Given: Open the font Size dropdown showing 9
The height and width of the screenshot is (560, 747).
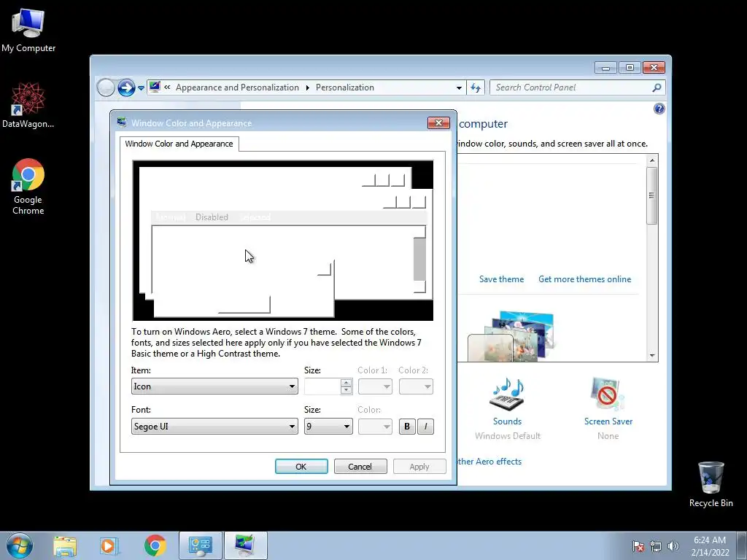Looking at the screenshot, I should pyautogui.click(x=328, y=426).
